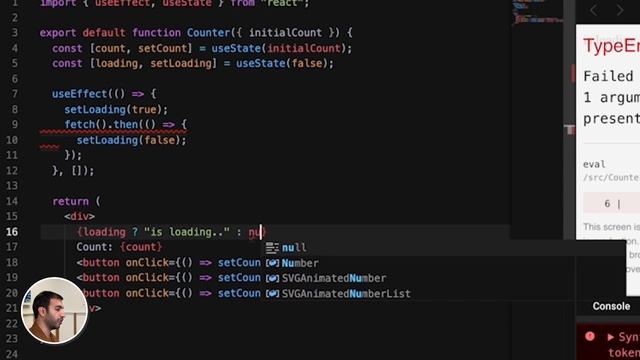Screen dimensions: 640x360
Task: Click the /src/Counter path in error overlay
Action: click(611, 178)
